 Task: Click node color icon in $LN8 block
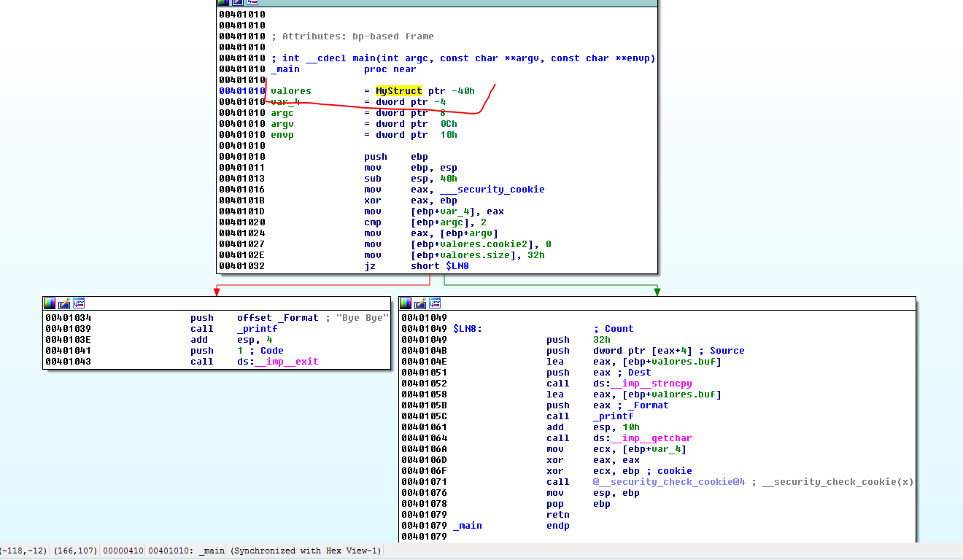tap(406, 303)
